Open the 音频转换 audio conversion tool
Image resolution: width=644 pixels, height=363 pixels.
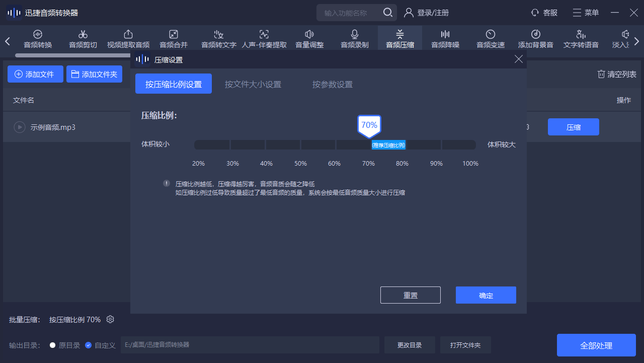coord(38,39)
